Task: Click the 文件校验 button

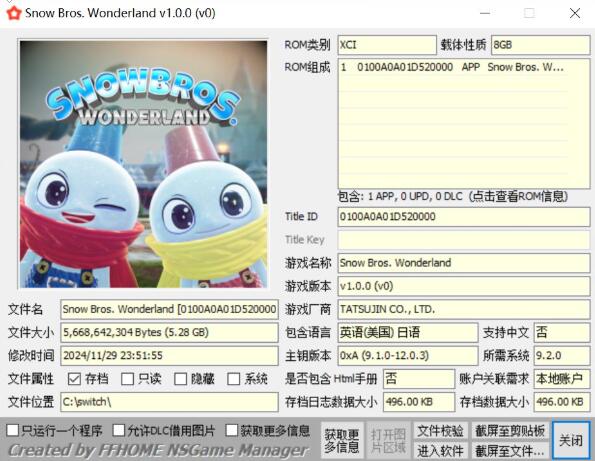Action: (441, 431)
